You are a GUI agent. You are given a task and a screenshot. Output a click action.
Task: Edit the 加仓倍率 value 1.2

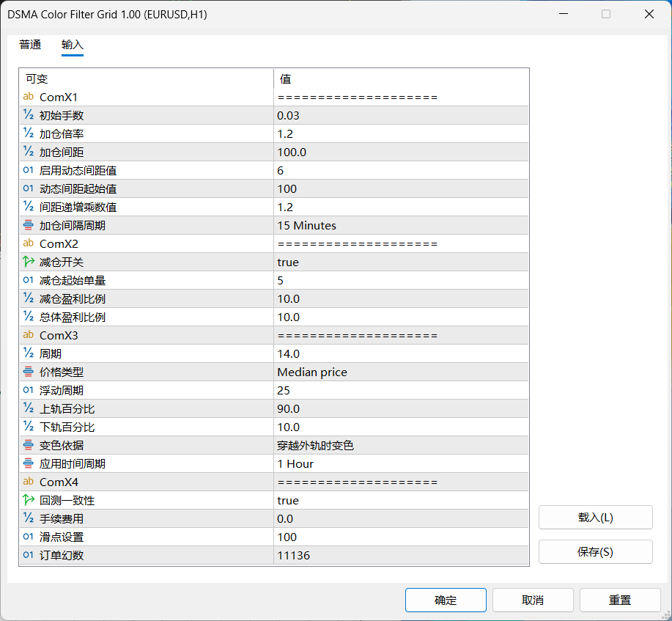tap(401, 134)
